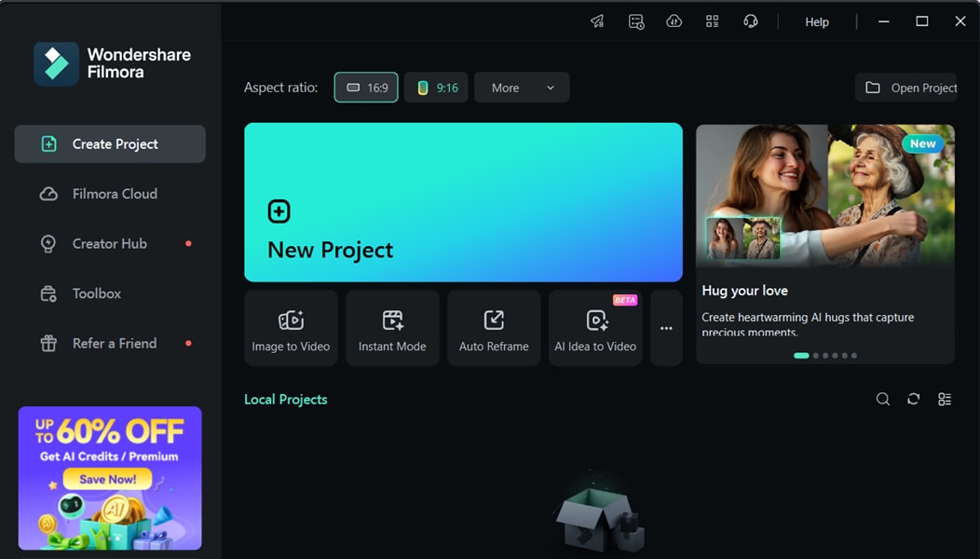Click the "Aspect ratio:" label
This screenshot has width=980, height=559.
(x=280, y=88)
